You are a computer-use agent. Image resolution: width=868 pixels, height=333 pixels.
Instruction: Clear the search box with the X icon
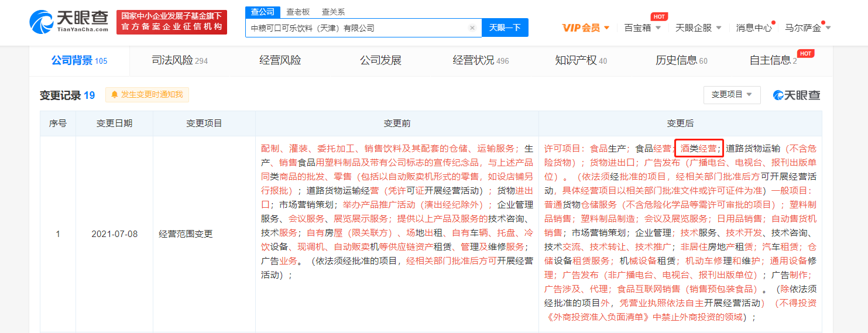(x=472, y=28)
